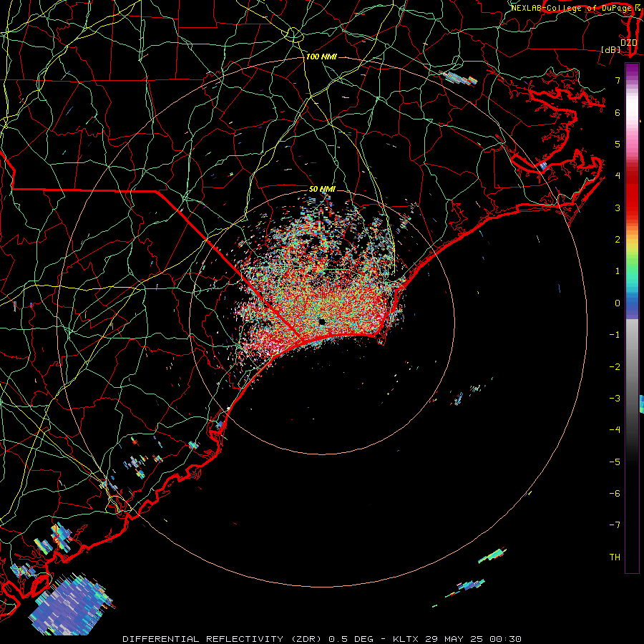Click scale value 1 on the legend

tap(618, 271)
